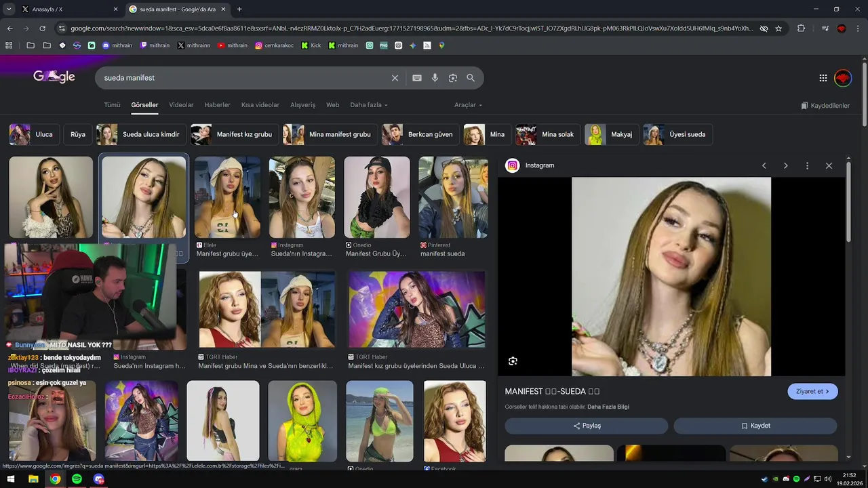Open the Onedio Manifest Grubu thumbnail
Viewport: 868px width, 488px height.
[x=377, y=197]
